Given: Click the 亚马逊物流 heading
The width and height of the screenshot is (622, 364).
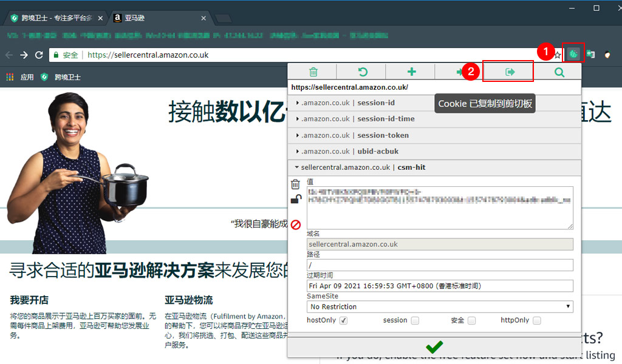Looking at the screenshot, I should point(189,300).
